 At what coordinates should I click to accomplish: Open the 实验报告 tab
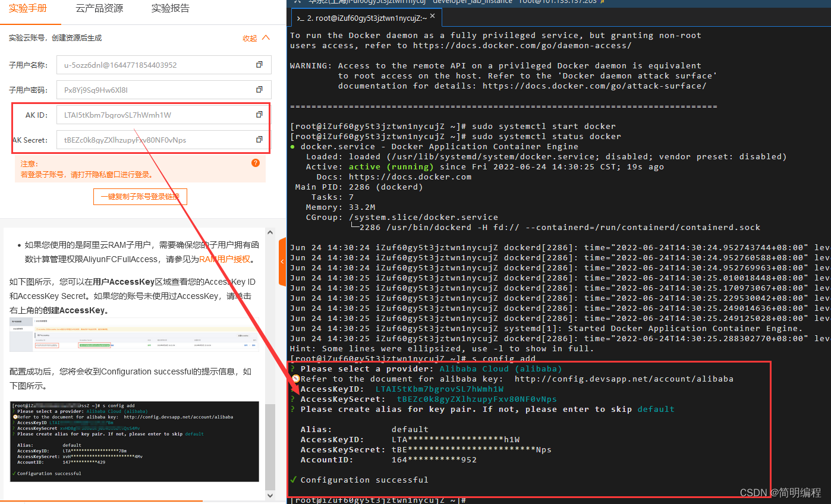(171, 8)
